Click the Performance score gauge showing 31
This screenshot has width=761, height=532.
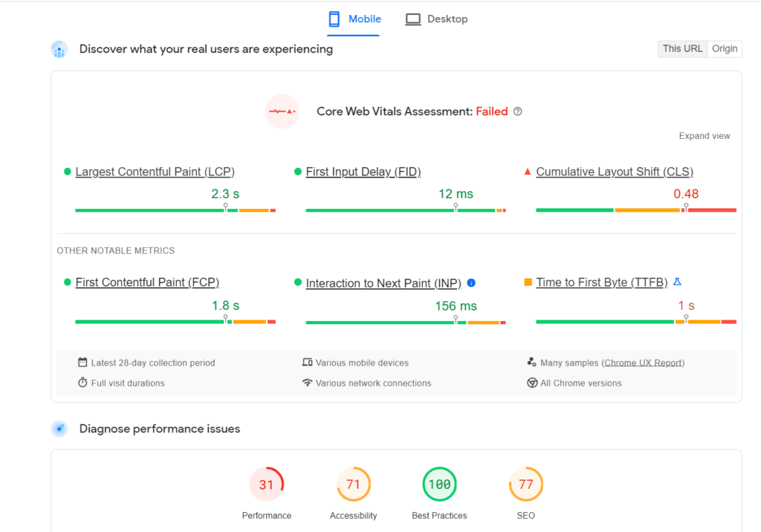[x=267, y=485]
